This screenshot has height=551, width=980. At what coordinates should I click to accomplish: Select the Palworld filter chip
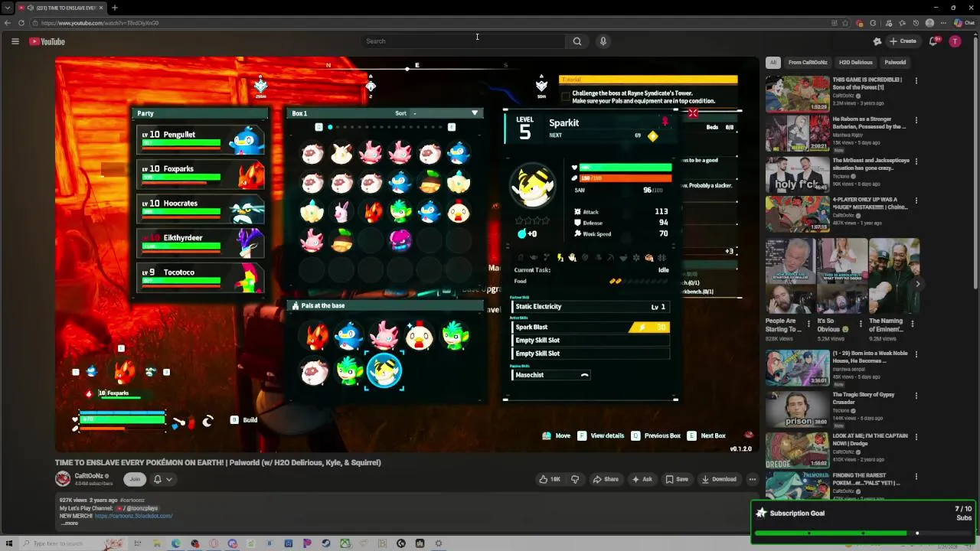pos(895,63)
